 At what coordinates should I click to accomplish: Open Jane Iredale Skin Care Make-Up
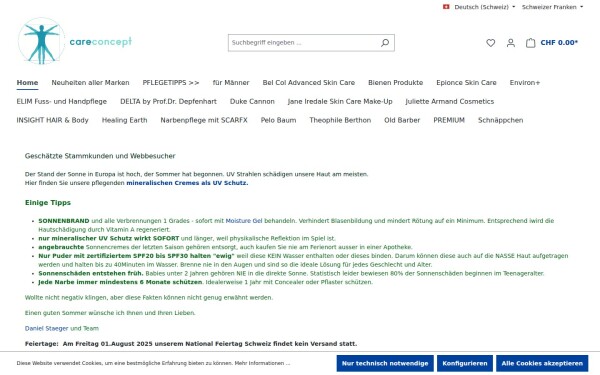point(340,101)
